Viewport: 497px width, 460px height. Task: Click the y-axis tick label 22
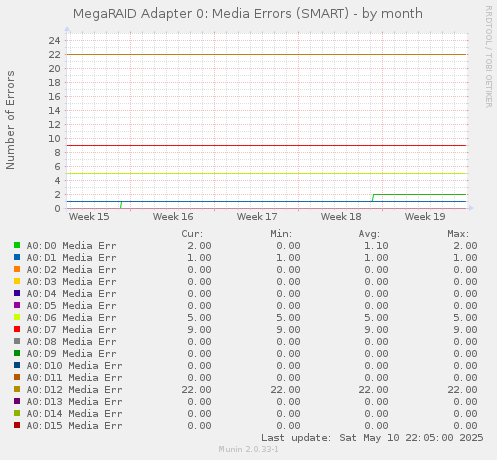(54, 55)
